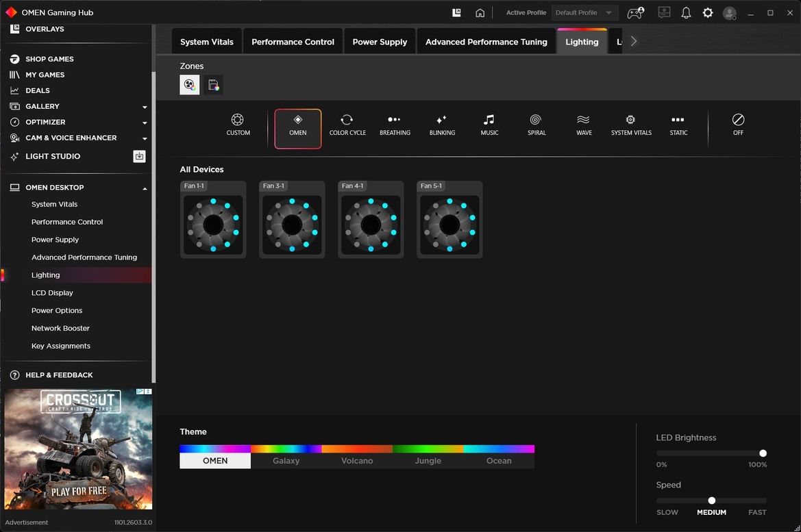Open Light Studio in sidebar
Screen dimensions: 801x532
coord(53,156)
